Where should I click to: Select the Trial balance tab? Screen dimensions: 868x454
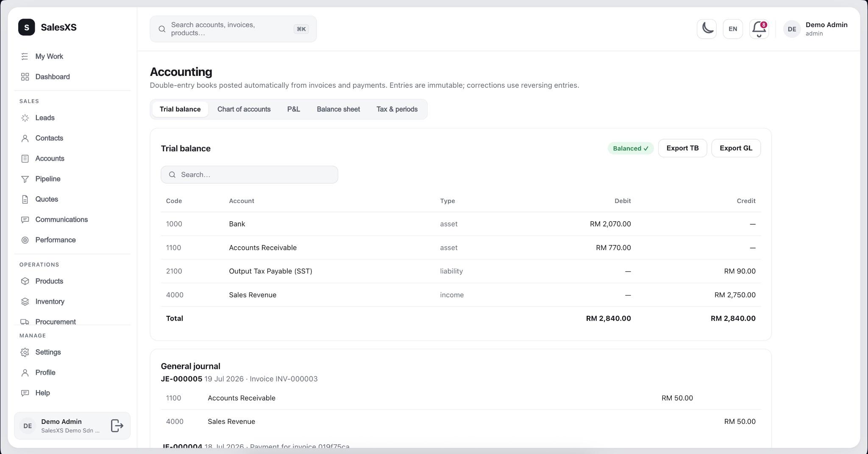click(x=180, y=109)
